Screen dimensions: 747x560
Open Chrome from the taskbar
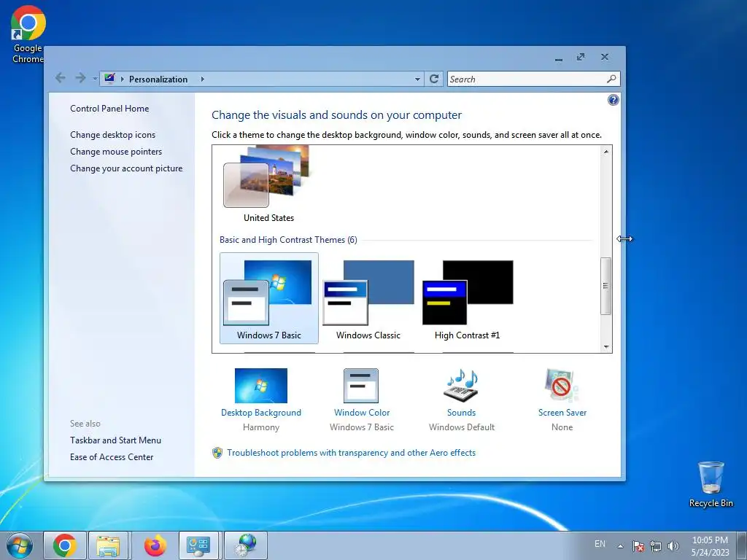click(x=65, y=545)
